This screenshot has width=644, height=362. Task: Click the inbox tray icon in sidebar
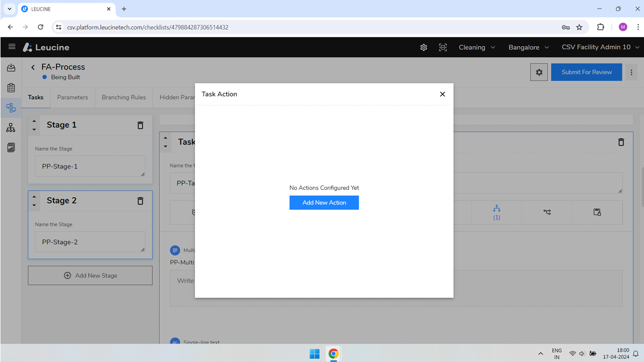pos(11,67)
